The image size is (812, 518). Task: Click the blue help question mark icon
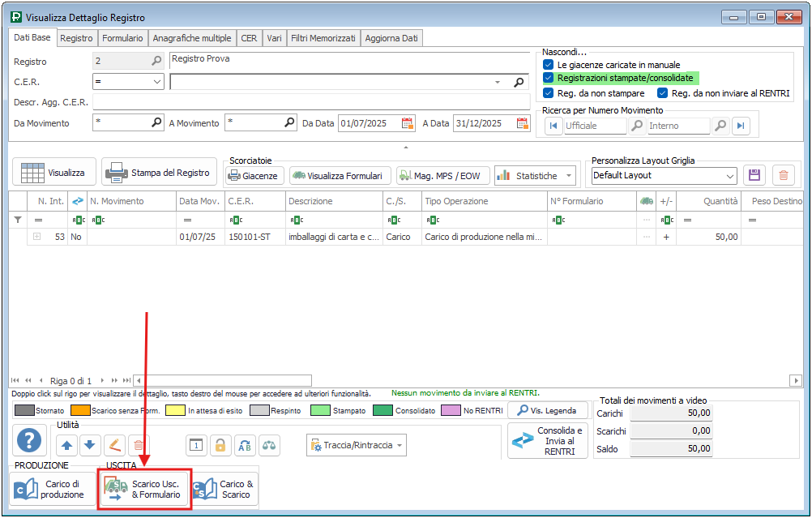point(29,442)
